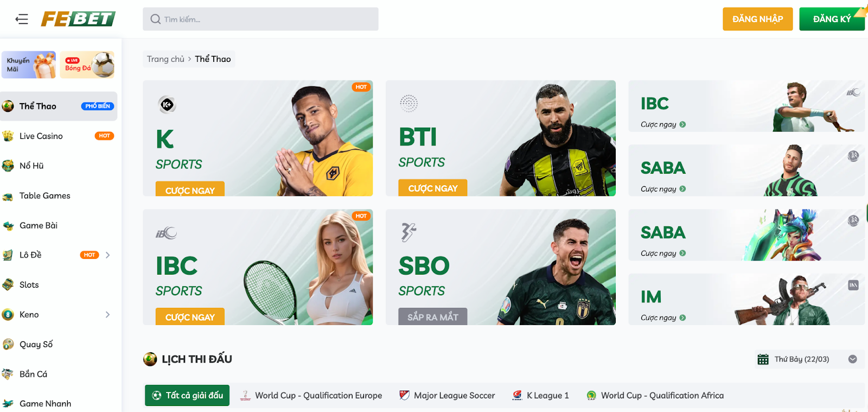Viewport: 868px width, 412px height.
Task: Click the calendar icon beside Thứ Bảy
Action: (x=763, y=359)
